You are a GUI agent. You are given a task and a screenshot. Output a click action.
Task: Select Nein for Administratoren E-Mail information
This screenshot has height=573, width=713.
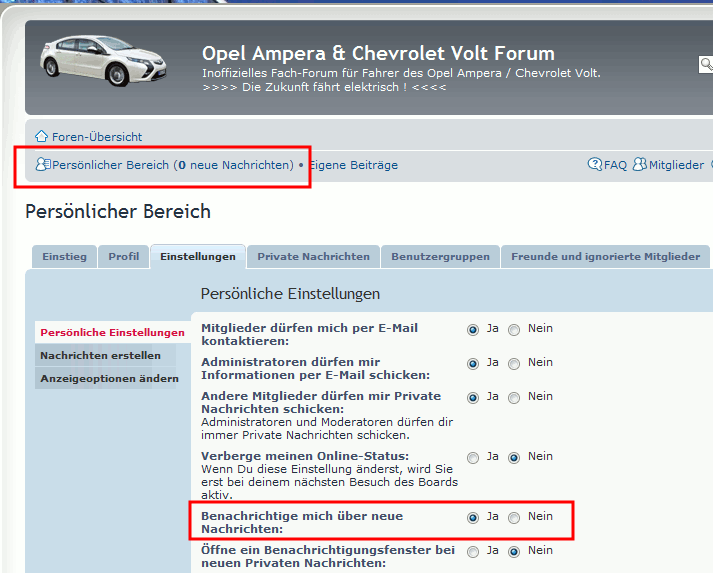tap(514, 364)
